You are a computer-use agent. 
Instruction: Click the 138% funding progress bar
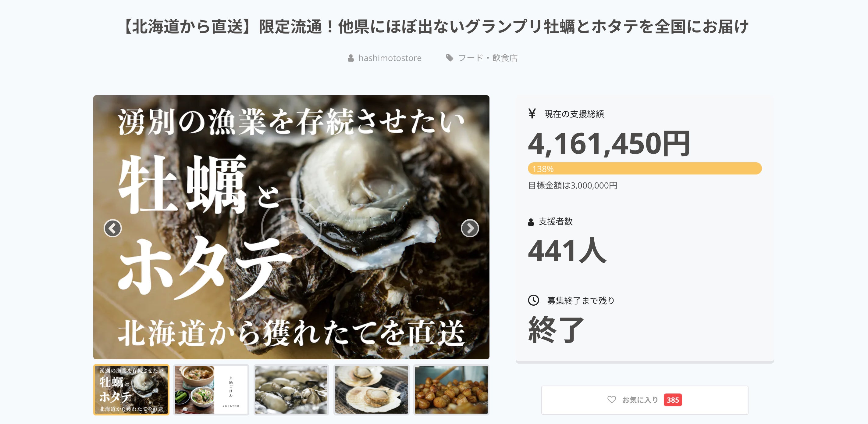[645, 168]
